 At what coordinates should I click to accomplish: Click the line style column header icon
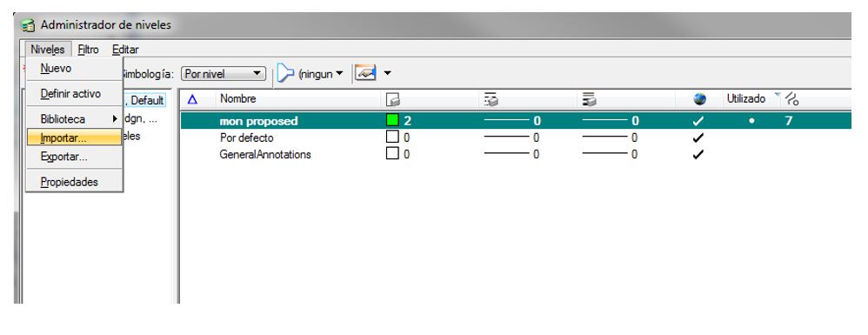coord(491,100)
